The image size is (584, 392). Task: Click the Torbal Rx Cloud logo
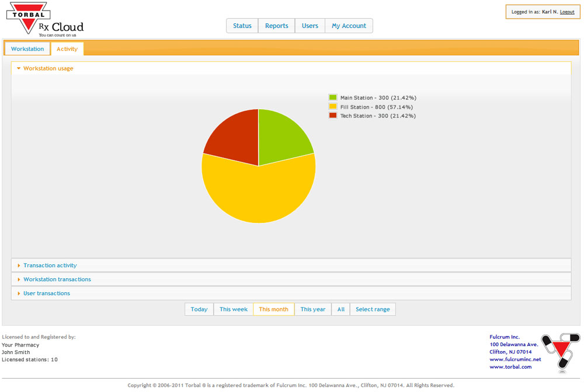point(45,19)
